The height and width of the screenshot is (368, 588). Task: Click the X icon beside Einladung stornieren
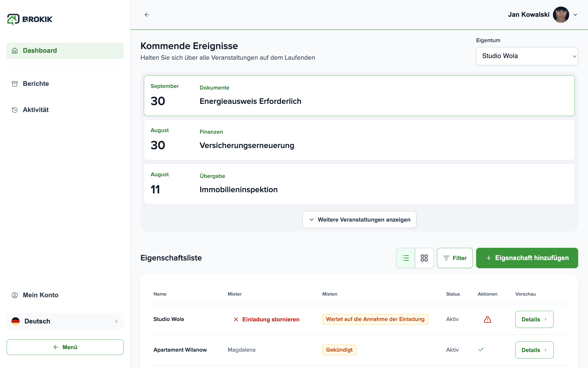click(x=236, y=319)
